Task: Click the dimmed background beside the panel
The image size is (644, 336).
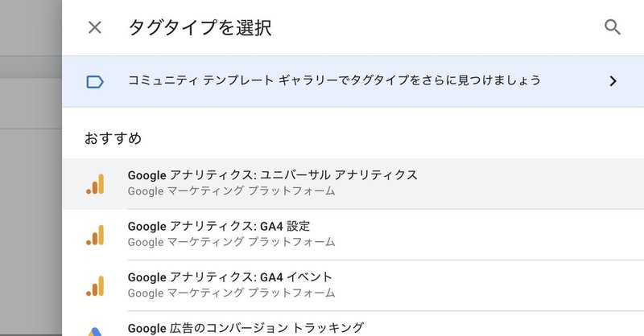Action: (31, 201)
